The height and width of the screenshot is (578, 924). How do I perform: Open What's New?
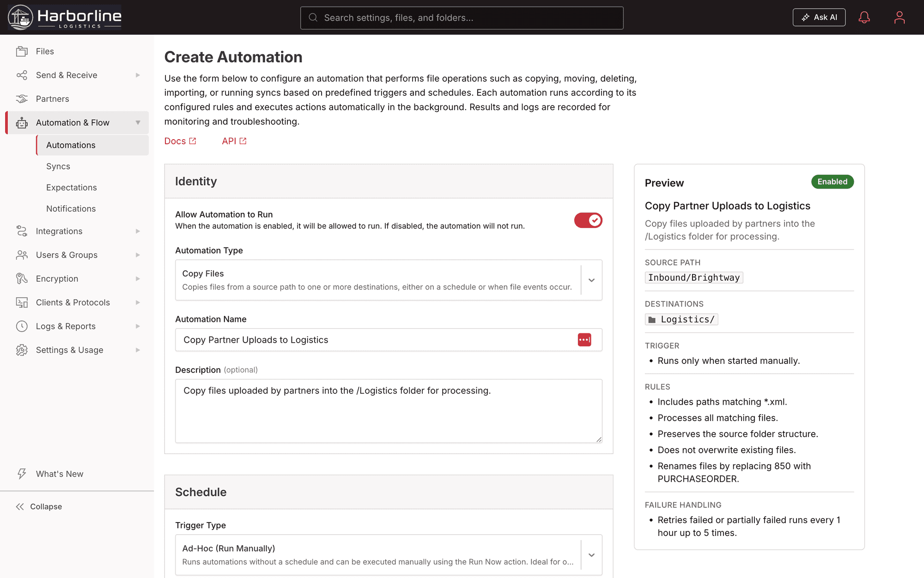[x=51, y=474]
